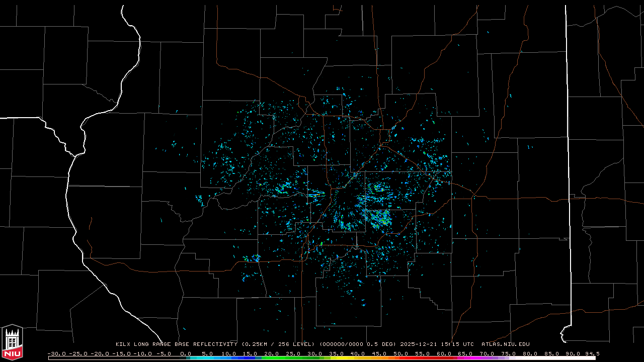Viewport: 644px width, 362px height.
Task: Click the 60.0 scale label
Action: pyautogui.click(x=444, y=353)
